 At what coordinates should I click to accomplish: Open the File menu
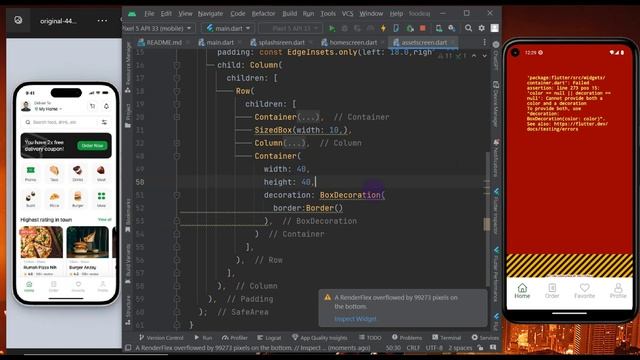[x=149, y=13]
